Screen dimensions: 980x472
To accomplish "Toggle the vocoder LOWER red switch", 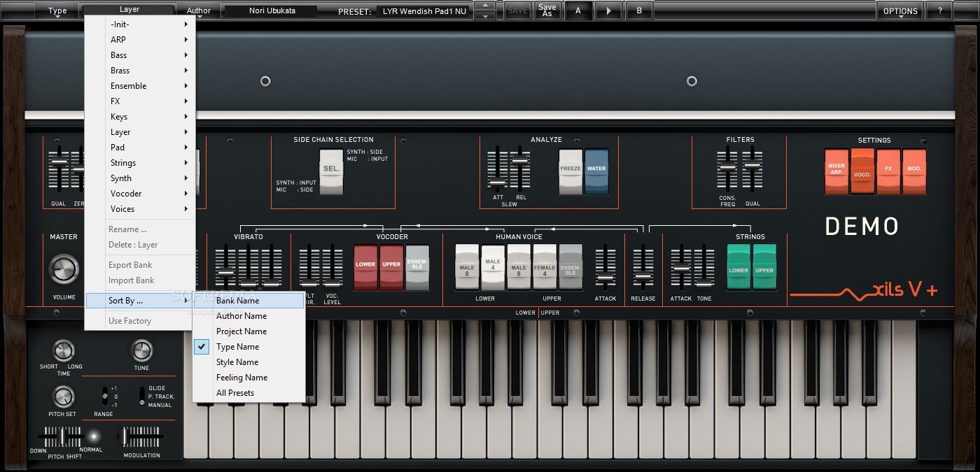I will tap(365, 266).
